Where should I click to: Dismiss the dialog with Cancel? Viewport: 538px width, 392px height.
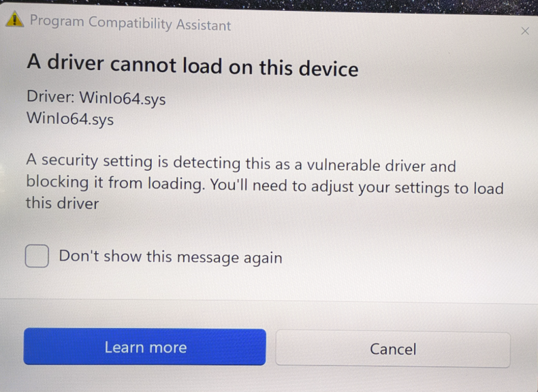(x=393, y=349)
